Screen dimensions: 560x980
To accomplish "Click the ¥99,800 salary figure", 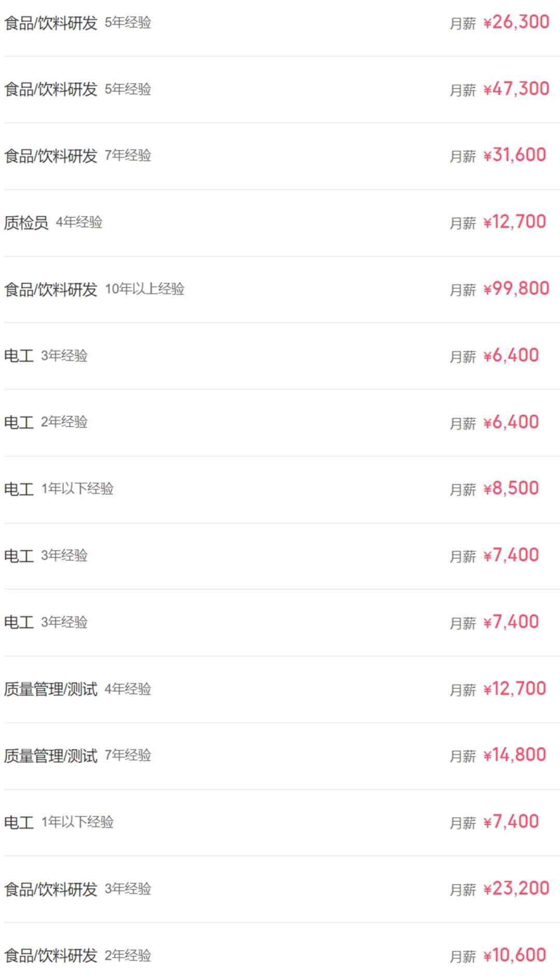I will [x=516, y=289].
